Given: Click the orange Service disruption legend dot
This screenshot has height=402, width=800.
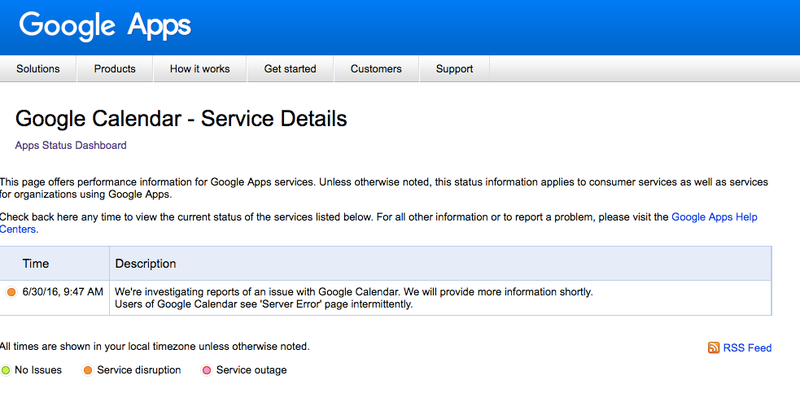Looking at the screenshot, I should (88, 370).
